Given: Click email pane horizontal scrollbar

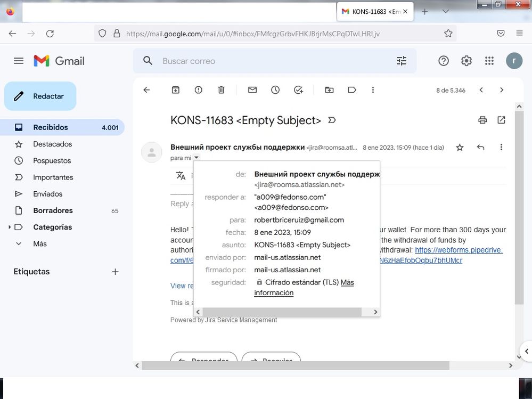Looking at the screenshot, I should 296,366.
